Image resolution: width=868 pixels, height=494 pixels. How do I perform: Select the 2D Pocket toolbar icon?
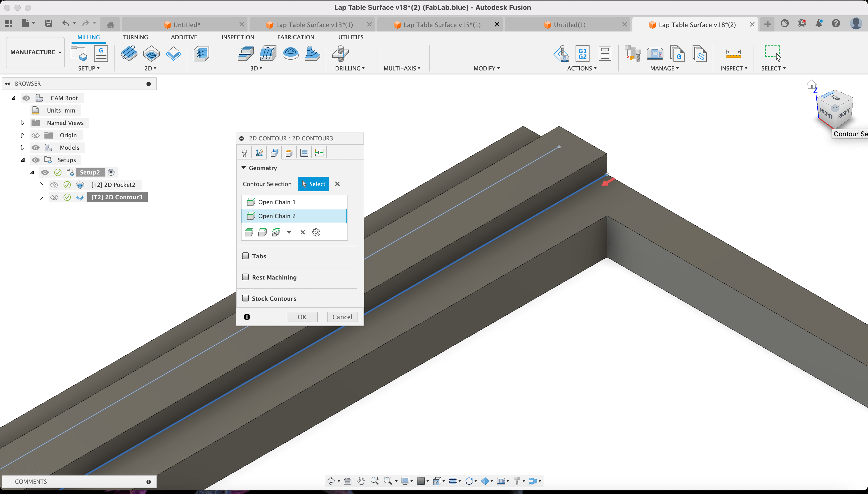tap(151, 54)
